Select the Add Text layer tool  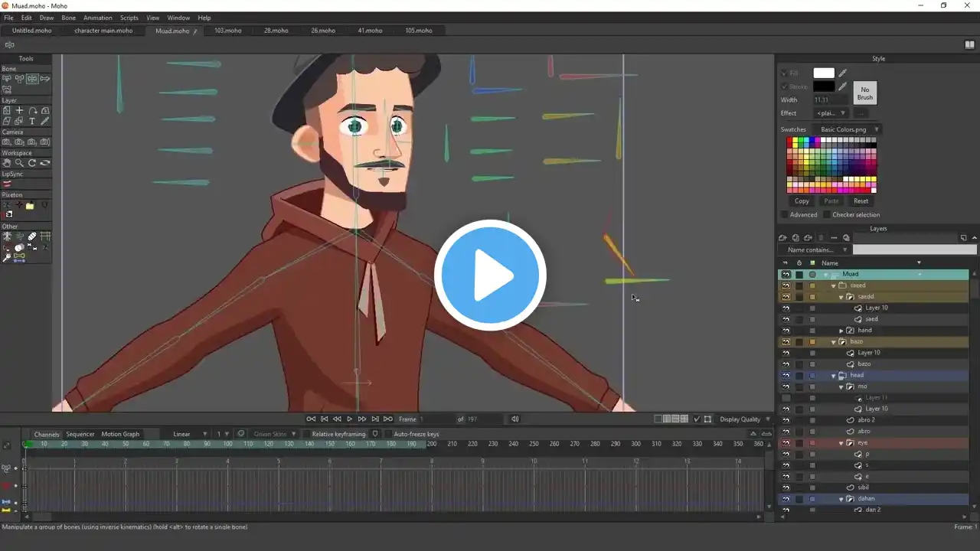32,121
